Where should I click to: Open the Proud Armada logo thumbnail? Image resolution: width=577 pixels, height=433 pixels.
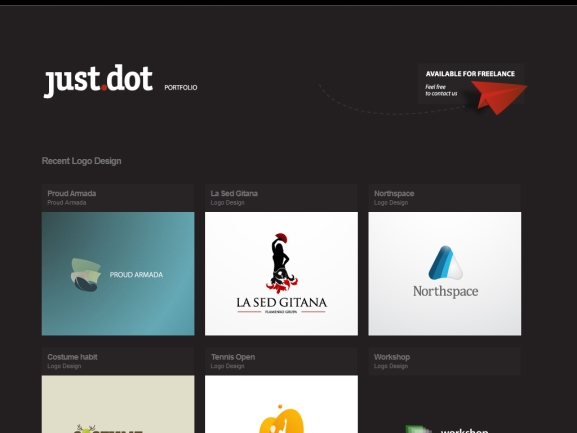(118, 274)
